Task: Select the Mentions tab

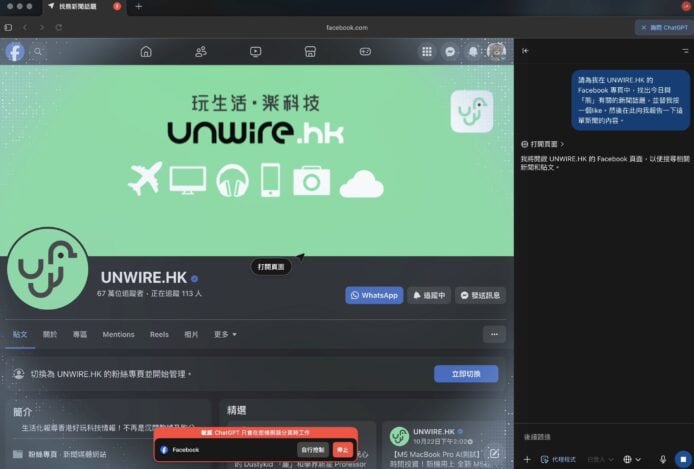Action: [x=118, y=334]
